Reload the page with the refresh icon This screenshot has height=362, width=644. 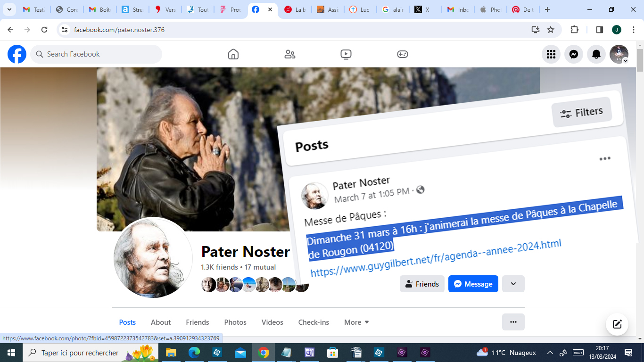pyautogui.click(x=44, y=30)
